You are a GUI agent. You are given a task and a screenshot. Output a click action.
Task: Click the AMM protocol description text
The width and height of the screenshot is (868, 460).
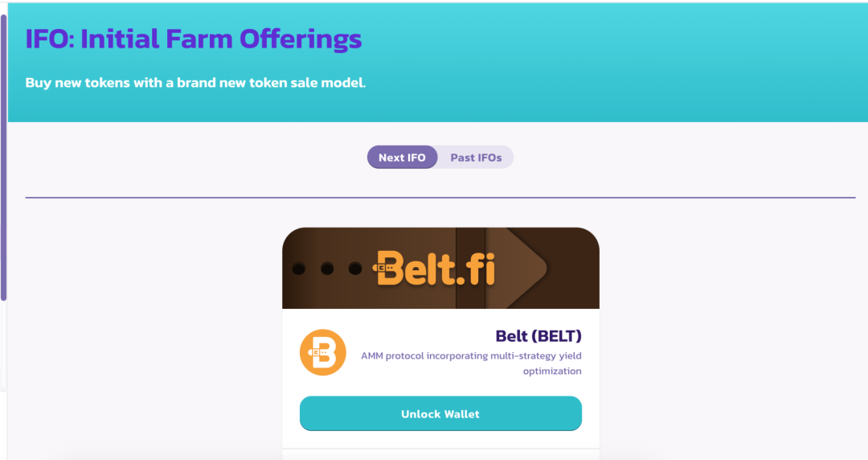tap(471, 363)
